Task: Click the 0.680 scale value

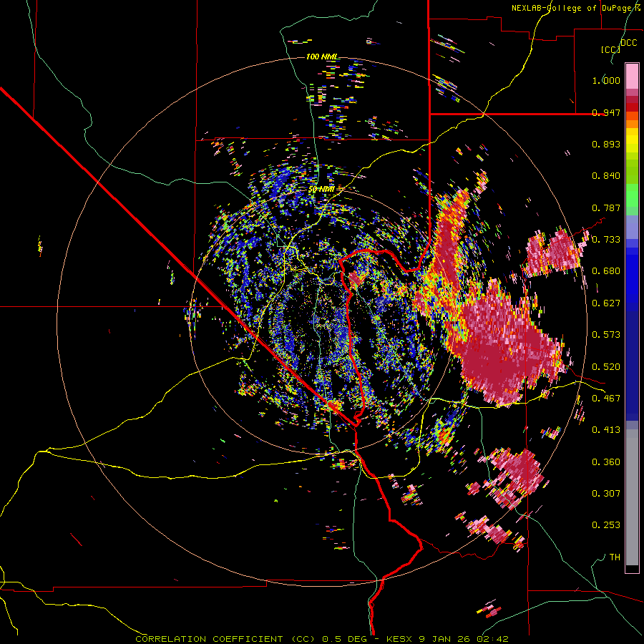Action: tap(606, 271)
